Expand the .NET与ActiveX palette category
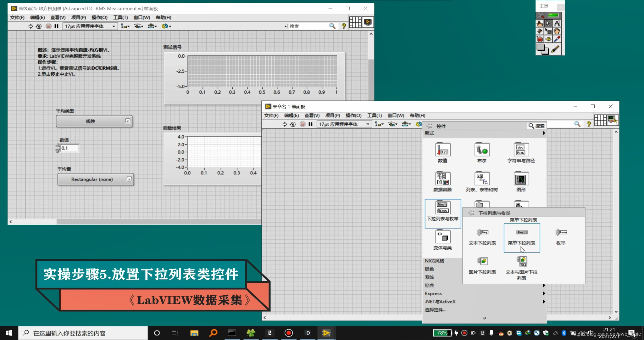 (485, 302)
